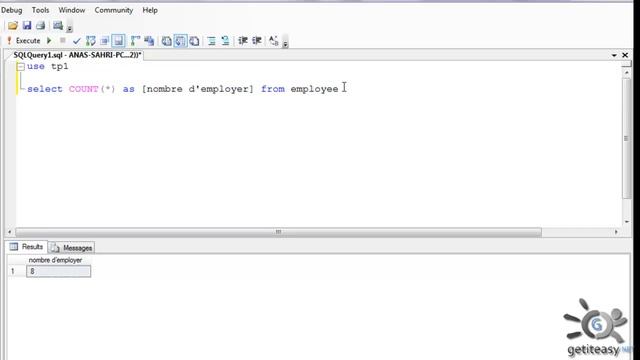Click Specify Values for Template Parameters icon
This screenshot has height=360, width=640.
click(273, 41)
